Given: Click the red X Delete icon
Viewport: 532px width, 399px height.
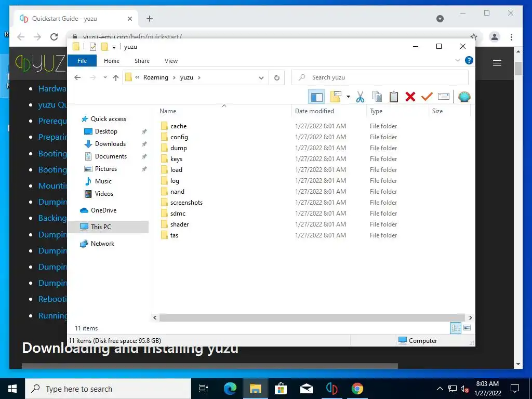Looking at the screenshot, I should tap(410, 97).
